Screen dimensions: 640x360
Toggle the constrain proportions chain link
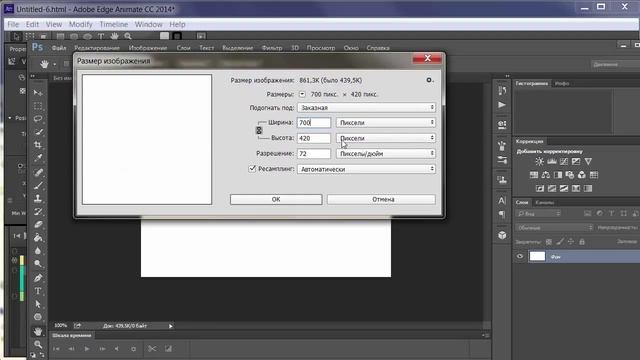click(x=259, y=130)
